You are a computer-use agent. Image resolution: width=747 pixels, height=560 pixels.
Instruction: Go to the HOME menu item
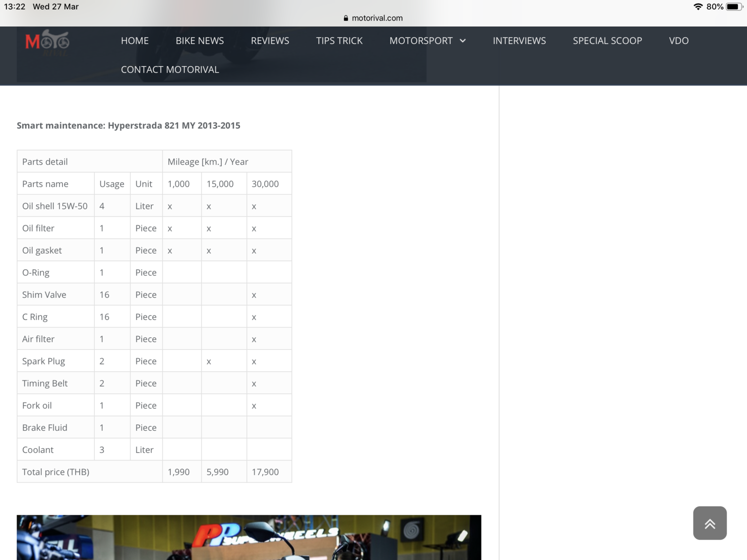click(135, 41)
